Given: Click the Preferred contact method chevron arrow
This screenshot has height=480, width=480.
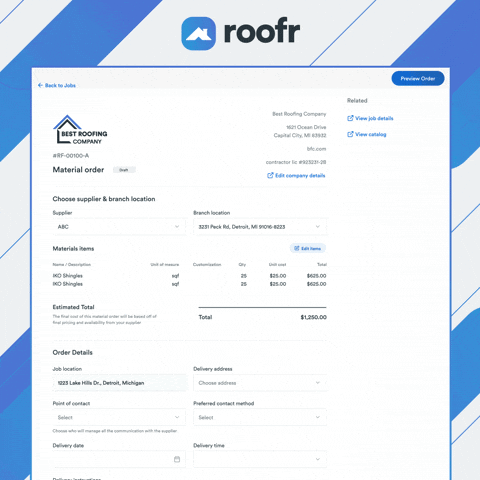Looking at the screenshot, I should [x=318, y=417].
